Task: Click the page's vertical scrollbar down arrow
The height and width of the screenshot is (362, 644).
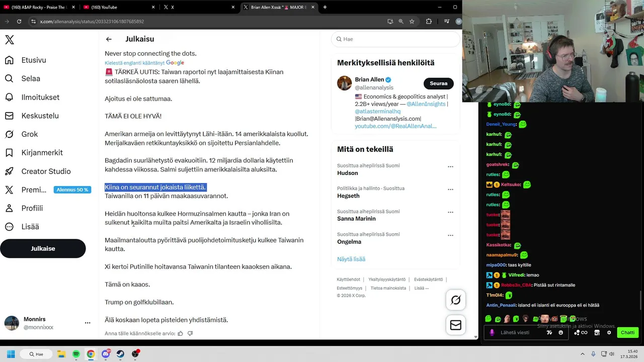Action: tap(476, 337)
